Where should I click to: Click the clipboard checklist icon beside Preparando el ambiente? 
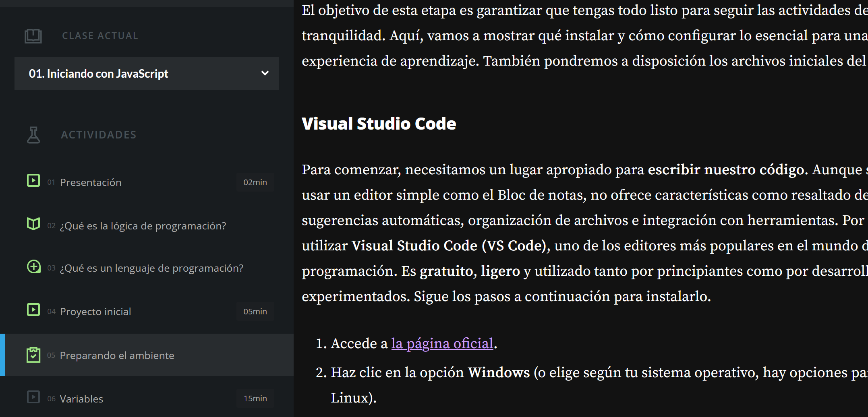click(x=33, y=355)
